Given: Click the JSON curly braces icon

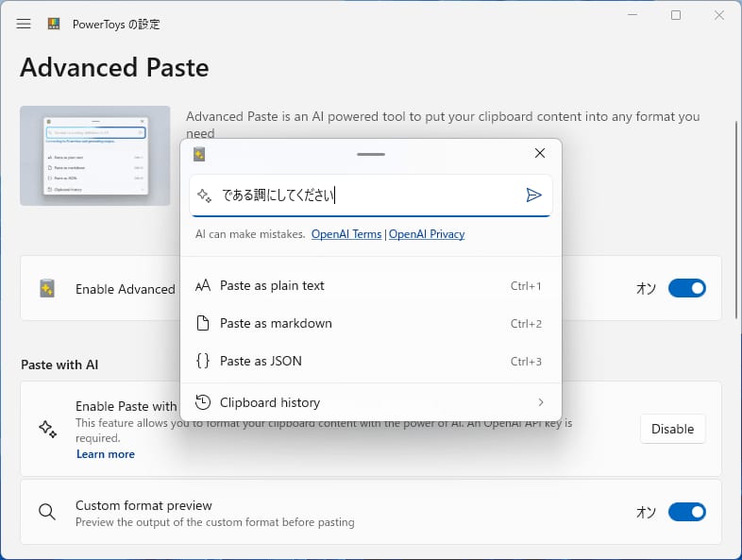Looking at the screenshot, I should point(203,361).
